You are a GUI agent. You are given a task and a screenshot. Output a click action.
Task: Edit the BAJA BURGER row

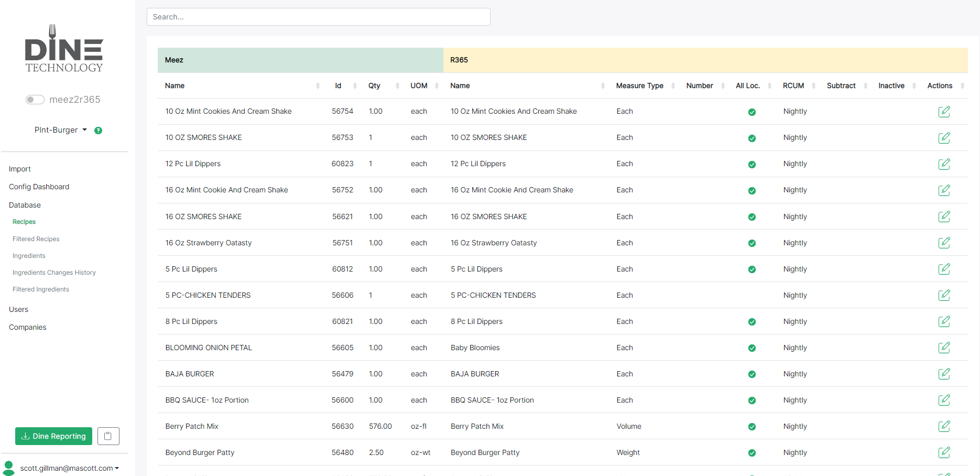(x=944, y=374)
